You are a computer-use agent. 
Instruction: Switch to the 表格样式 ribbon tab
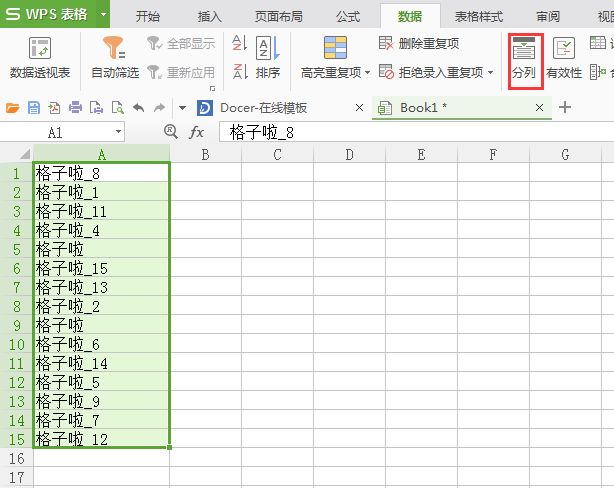click(x=479, y=16)
